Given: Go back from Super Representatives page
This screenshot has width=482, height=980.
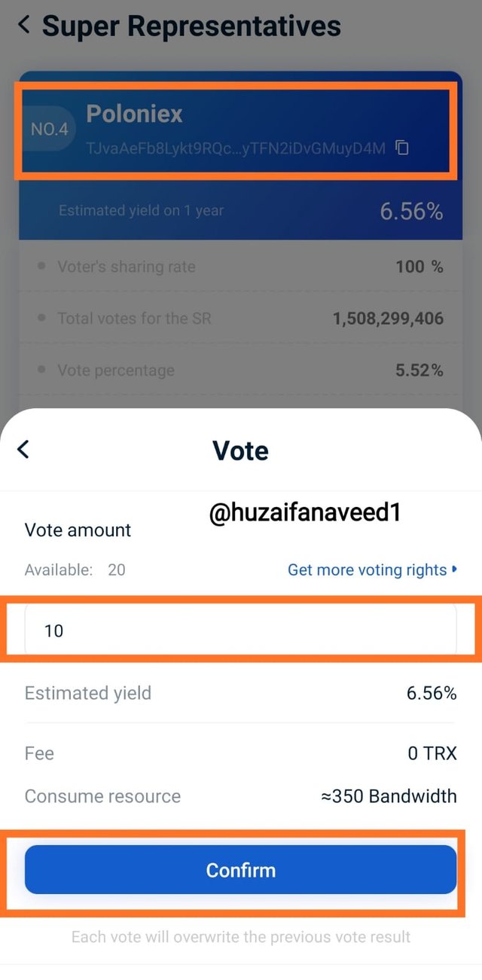Looking at the screenshot, I should pos(24,25).
